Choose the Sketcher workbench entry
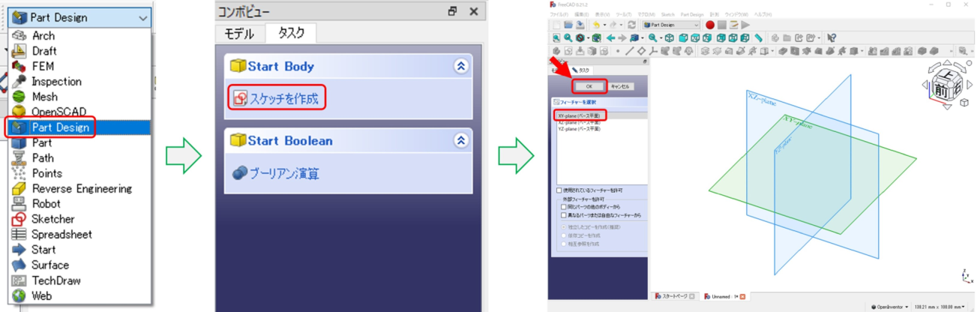980x312 pixels. pyautogui.click(x=52, y=219)
